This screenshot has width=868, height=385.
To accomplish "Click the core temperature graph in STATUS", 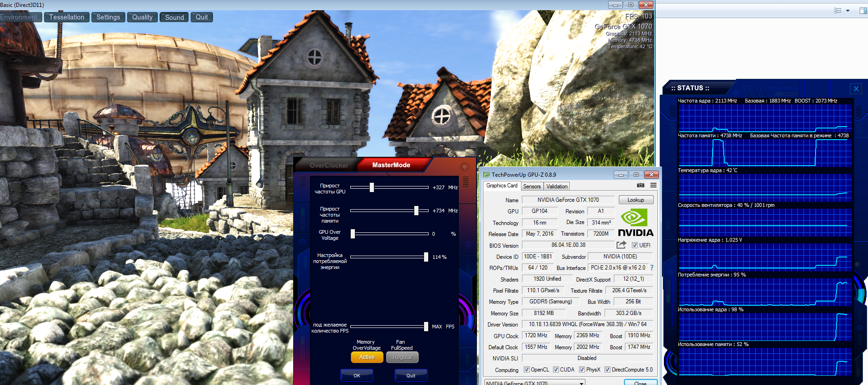I will 765,187.
